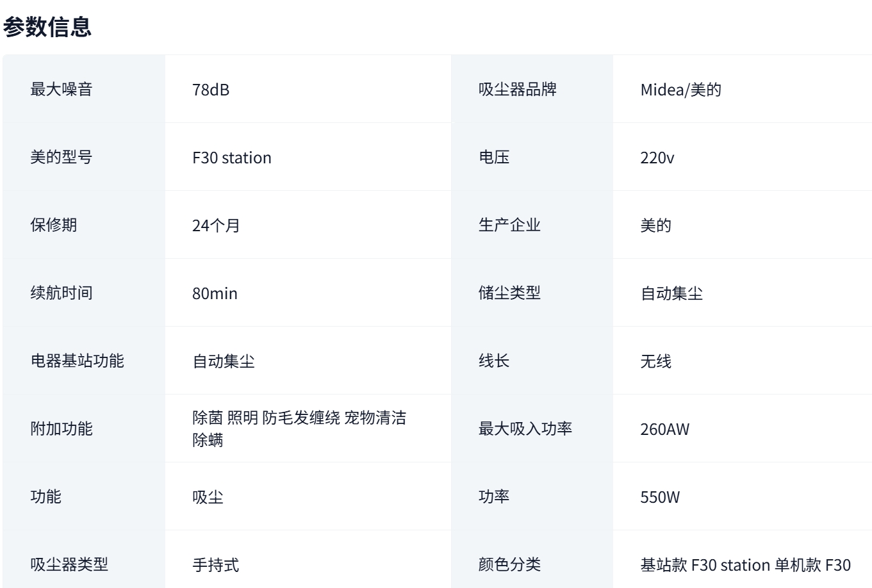This screenshot has height=588, width=872.
Task: Select the 最大吸入功率 label
Action: pyautogui.click(x=525, y=429)
